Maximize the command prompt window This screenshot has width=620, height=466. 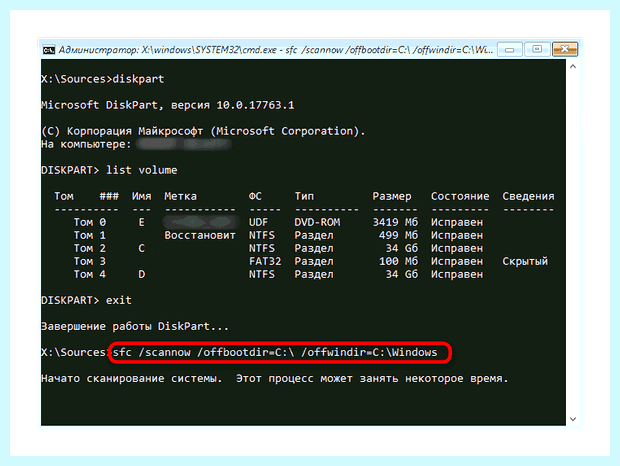pos(537,49)
